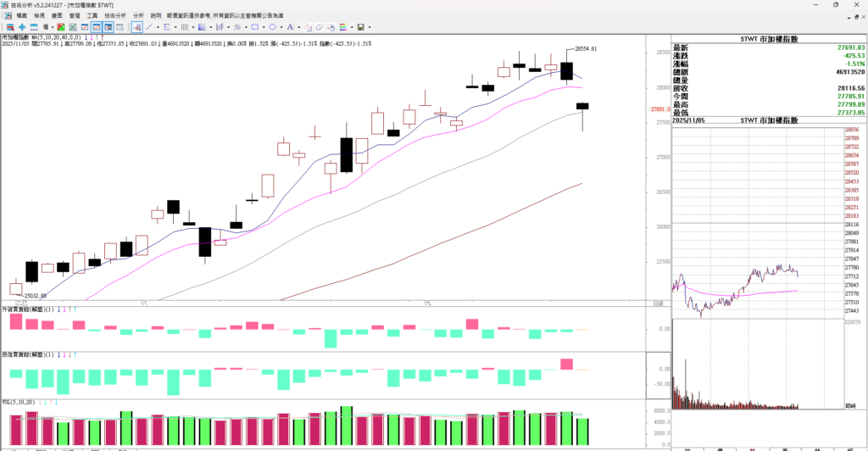Toggle the first highlighted chart layout button
The image size is (868, 451).
(x=97, y=27)
